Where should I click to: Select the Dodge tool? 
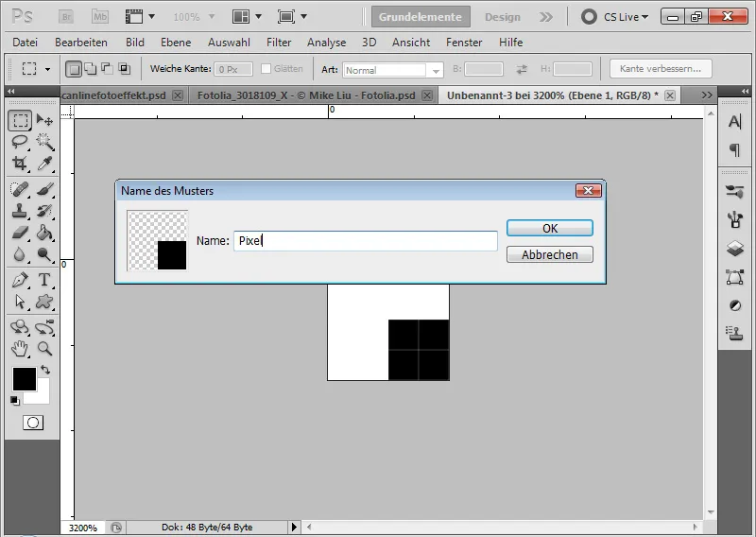coord(44,254)
